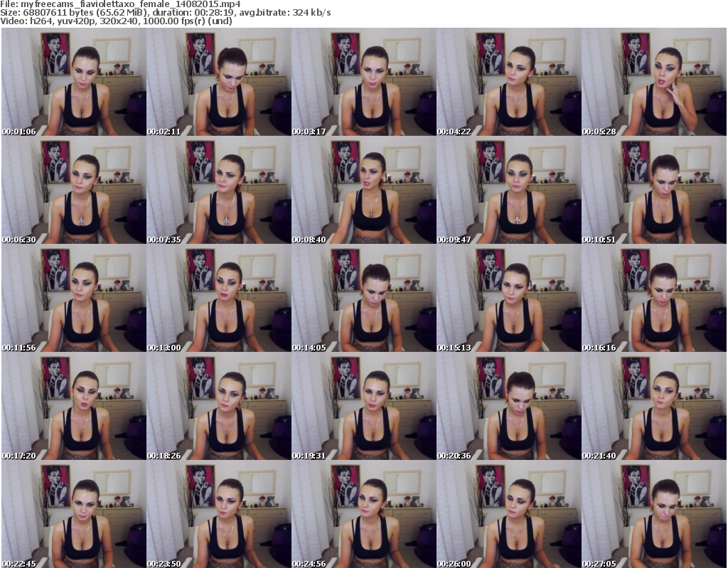Image resolution: width=728 pixels, height=568 pixels.
Task: Click the 'File:' name line in header
Action: (120, 4)
